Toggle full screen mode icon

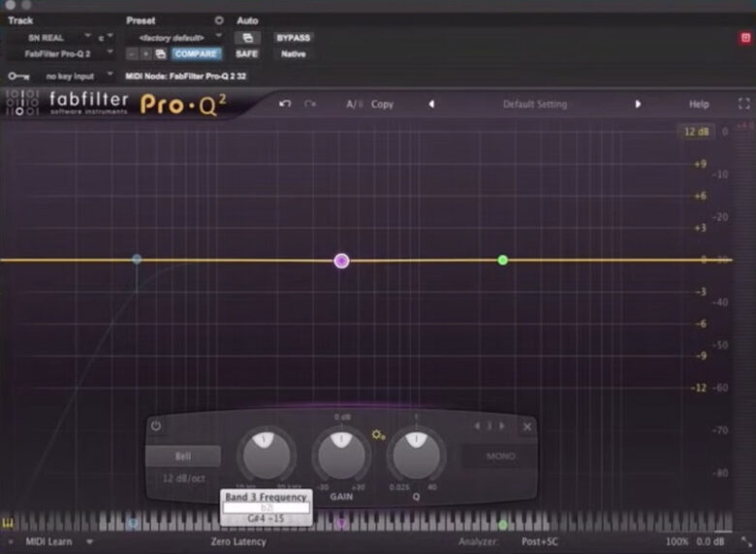pyautogui.click(x=744, y=104)
